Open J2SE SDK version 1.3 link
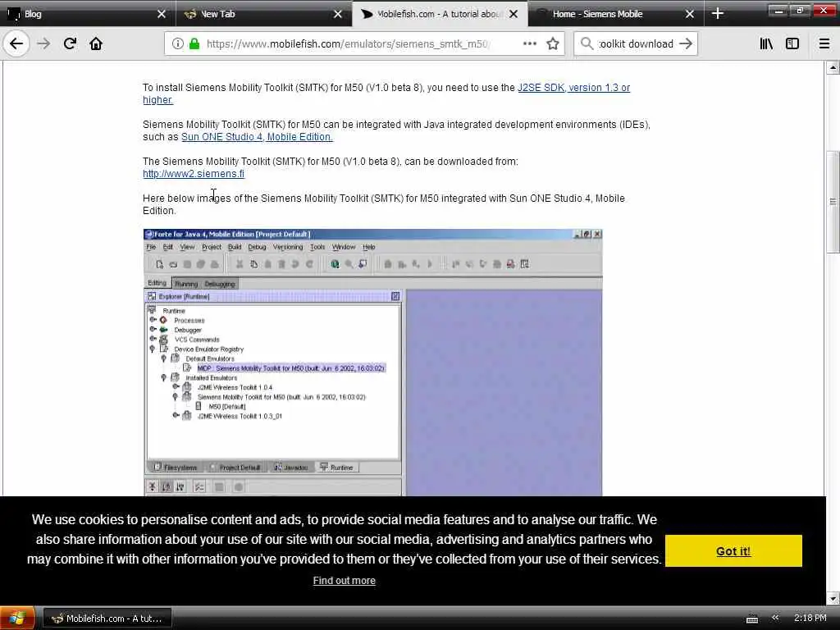 coord(386,94)
